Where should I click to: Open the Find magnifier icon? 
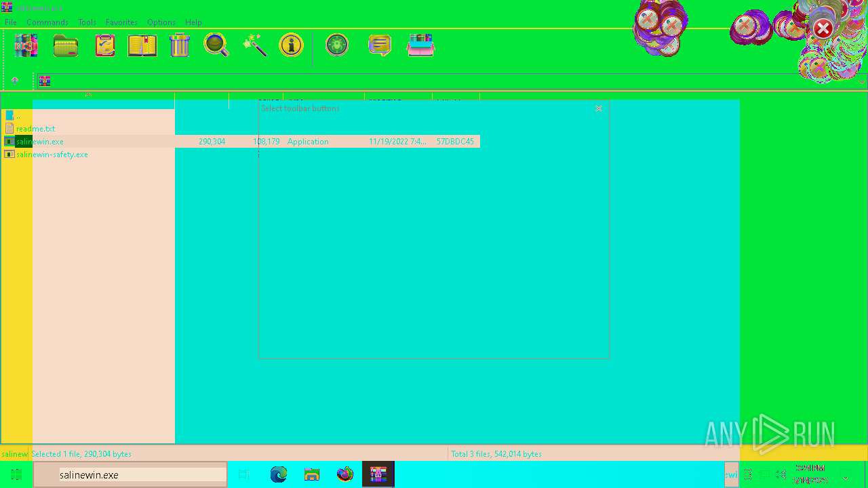point(216,45)
